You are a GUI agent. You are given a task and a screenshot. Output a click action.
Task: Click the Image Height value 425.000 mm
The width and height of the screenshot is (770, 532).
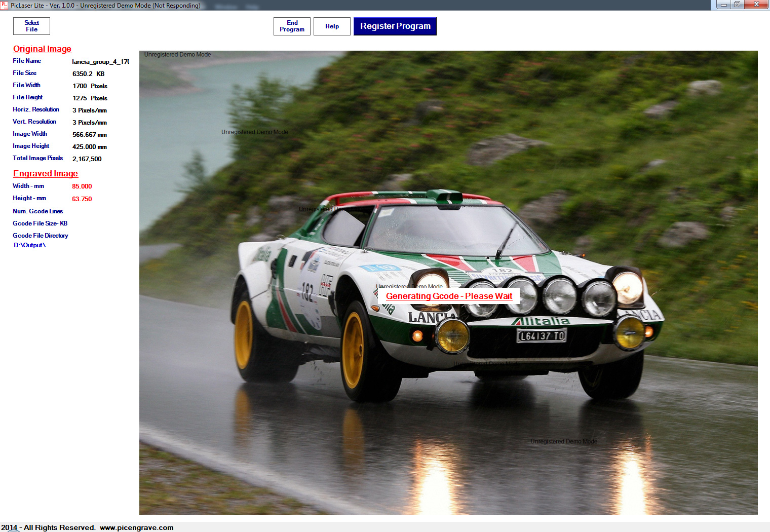point(89,147)
